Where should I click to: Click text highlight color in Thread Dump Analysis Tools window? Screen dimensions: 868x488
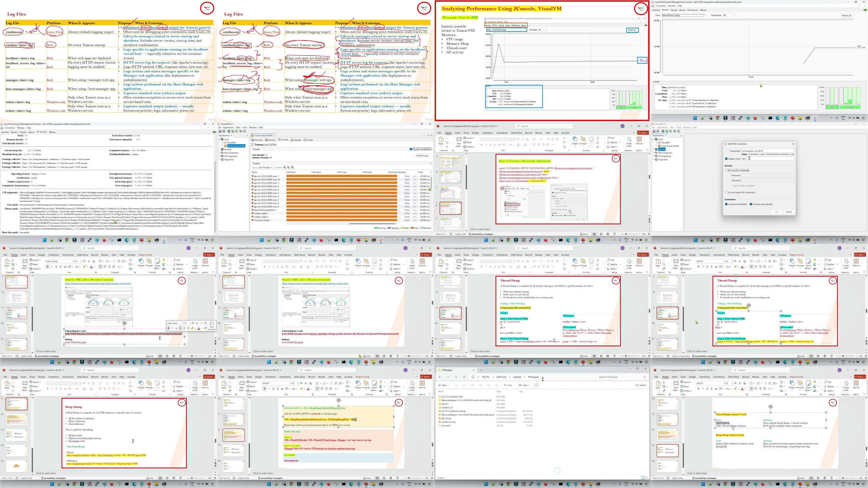pos(736,389)
